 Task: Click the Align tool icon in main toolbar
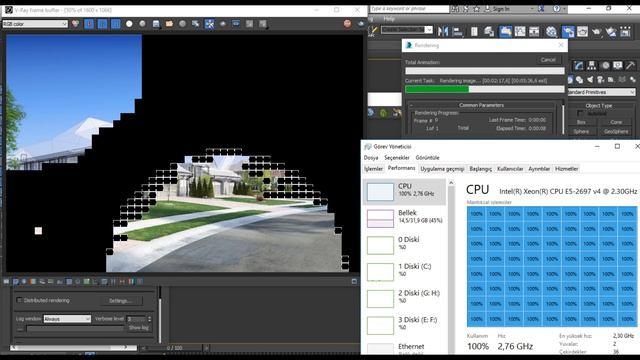[x=458, y=31]
